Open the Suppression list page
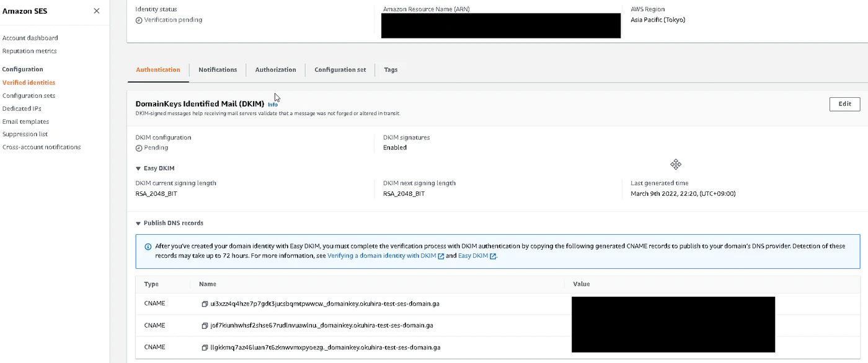 pos(25,134)
